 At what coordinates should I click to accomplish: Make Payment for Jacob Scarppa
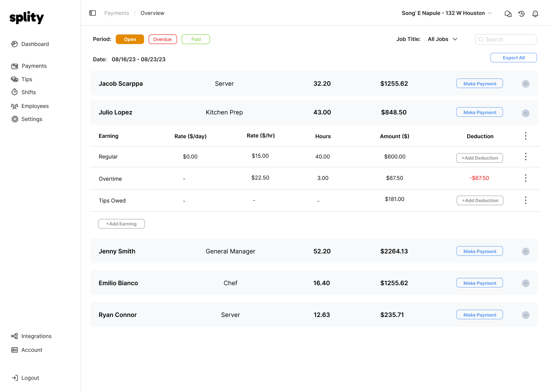pyautogui.click(x=479, y=83)
